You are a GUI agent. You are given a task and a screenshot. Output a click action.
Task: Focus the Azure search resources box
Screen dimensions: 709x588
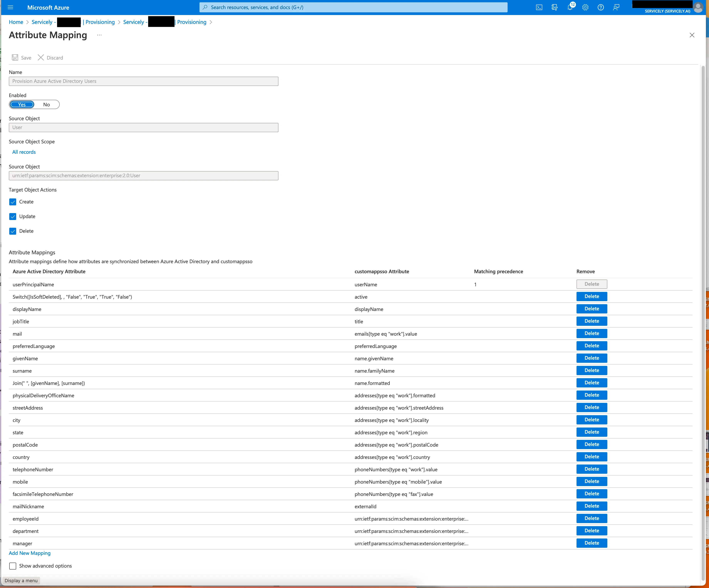click(353, 8)
